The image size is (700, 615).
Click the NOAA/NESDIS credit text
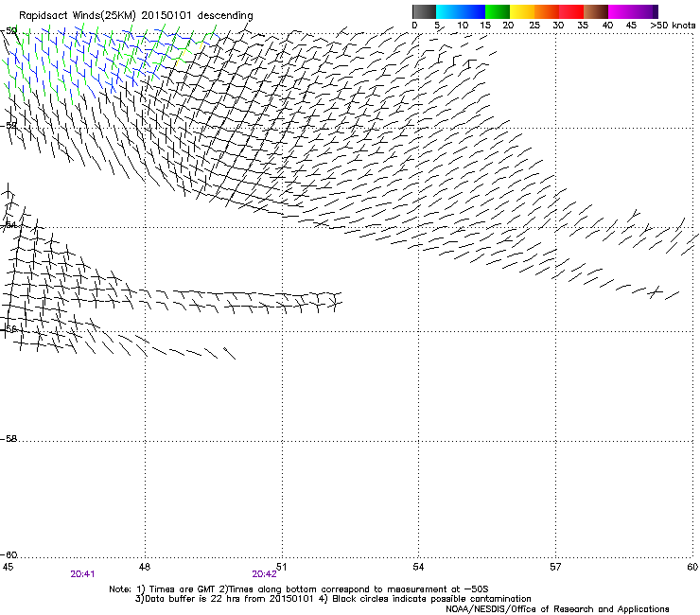pos(557,609)
